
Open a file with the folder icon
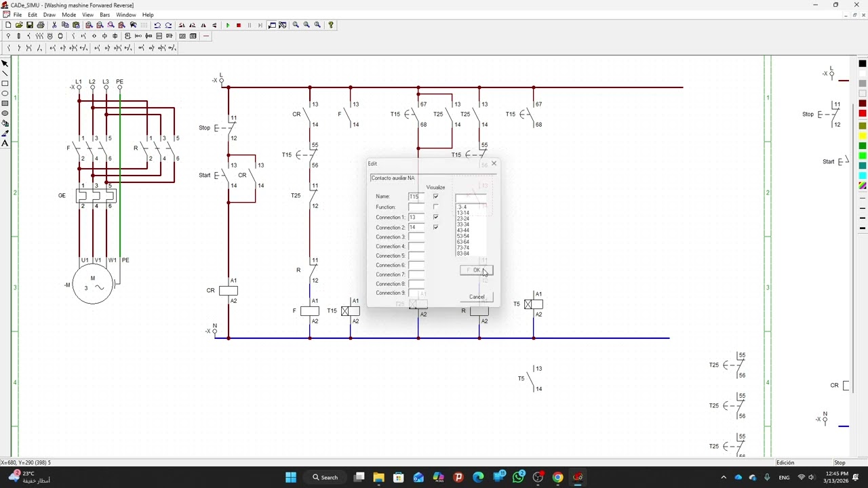tap(18, 25)
